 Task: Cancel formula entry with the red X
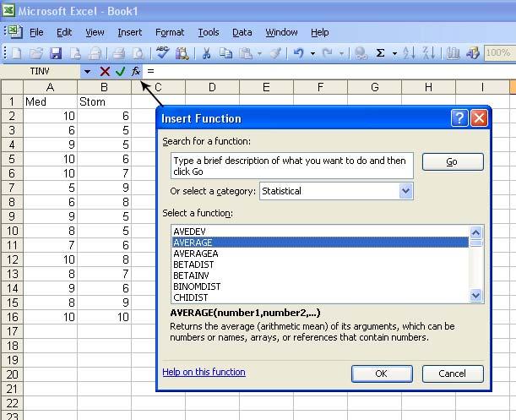point(105,71)
